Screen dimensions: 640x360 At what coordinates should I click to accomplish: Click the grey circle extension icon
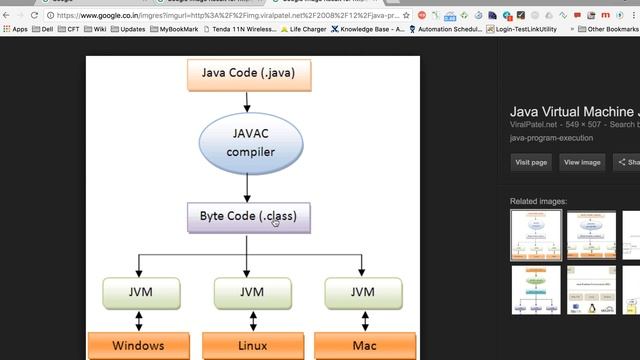pyautogui.click(x=535, y=16)
